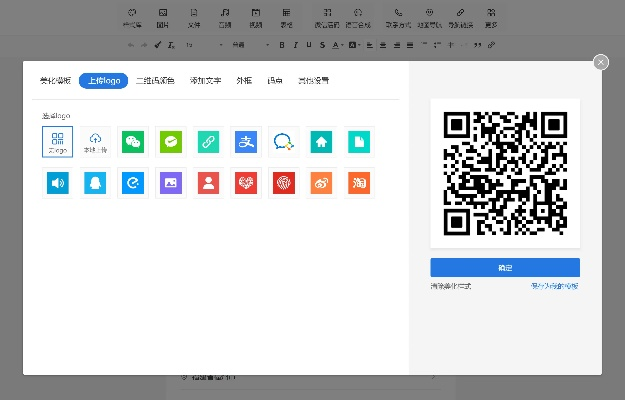Choose the teal home logo
625x400 pixels.
tap(321, 142)
